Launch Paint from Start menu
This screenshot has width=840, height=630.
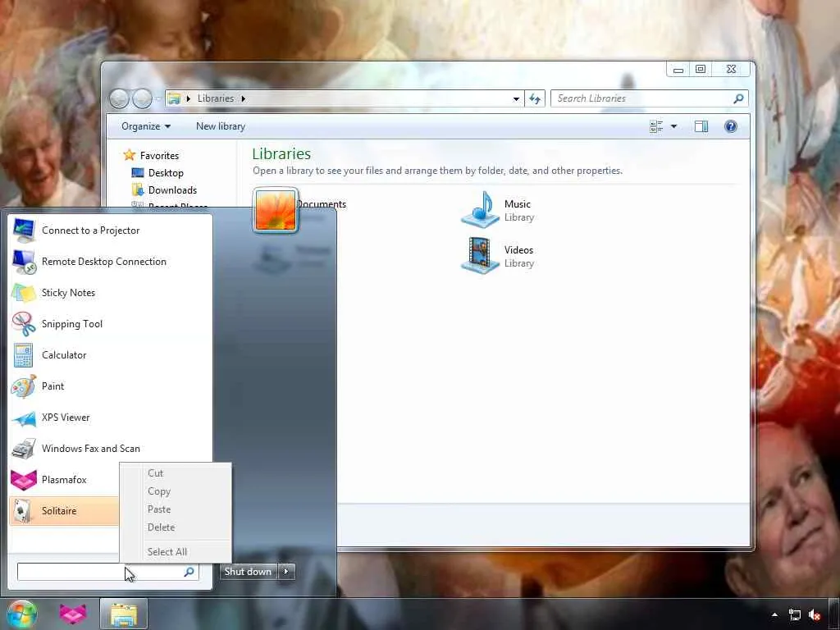click(x=110, y=386)
